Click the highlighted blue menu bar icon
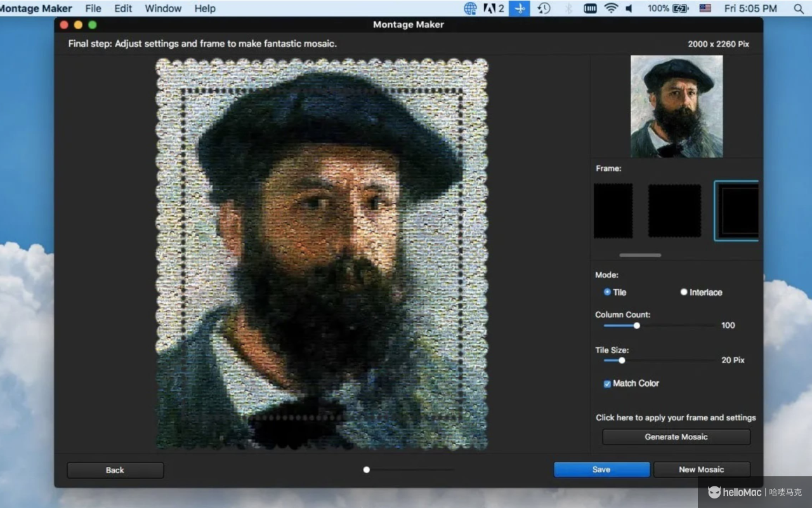 (x=520, y=8)
